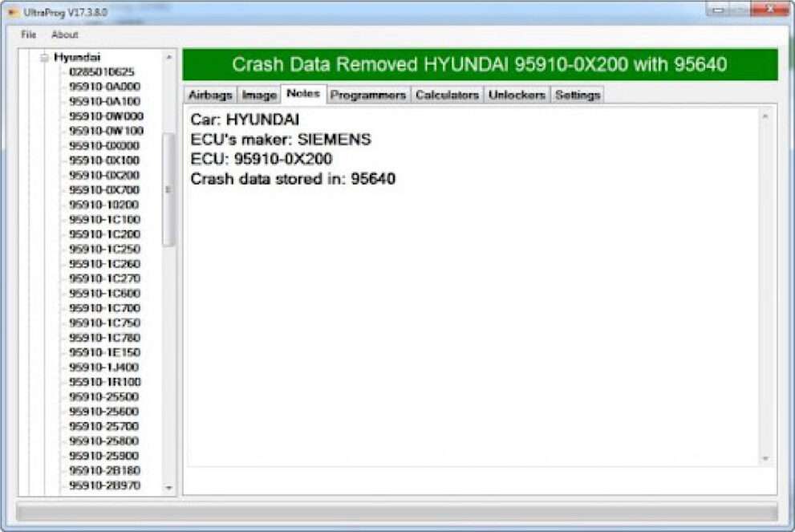
Task: Click the tree list scroll-down arrow
Action: (x=168, y=488)
